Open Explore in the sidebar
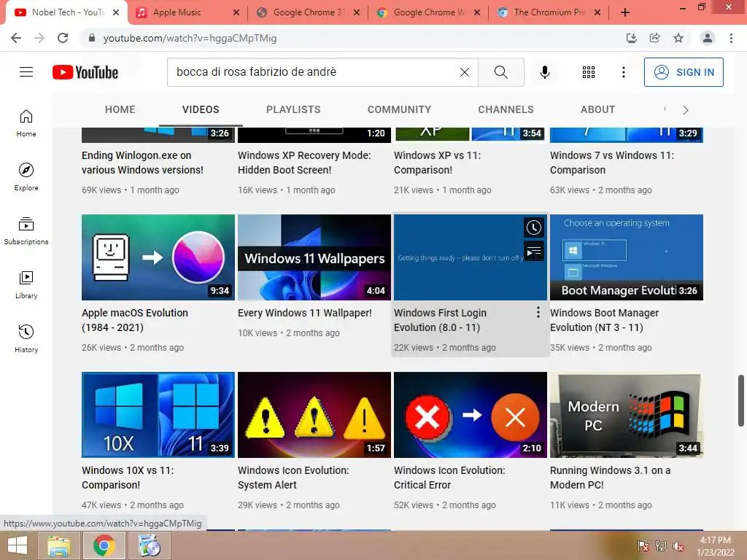Image resolution: width=747 pixels, height=560 pixels. pos(26,176)
